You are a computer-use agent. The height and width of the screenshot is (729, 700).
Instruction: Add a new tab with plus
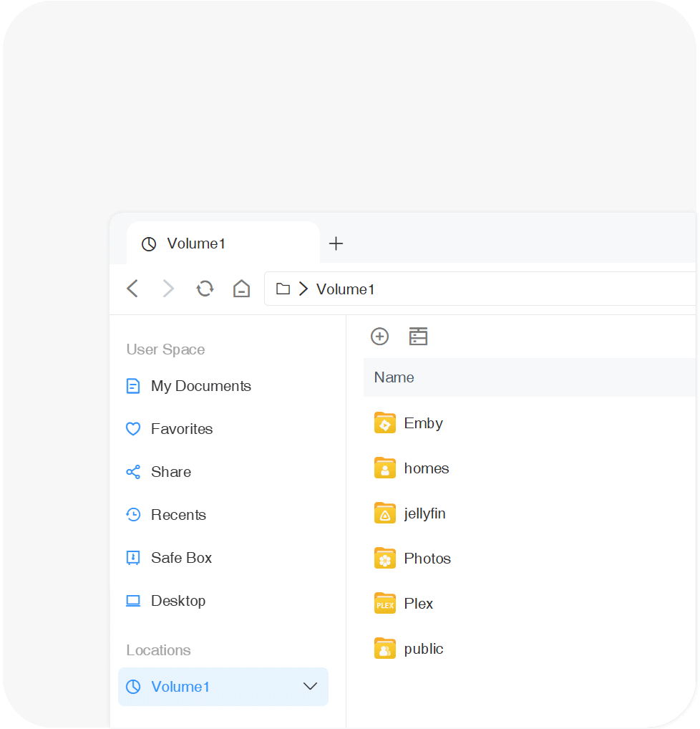(x=336, y=243)
